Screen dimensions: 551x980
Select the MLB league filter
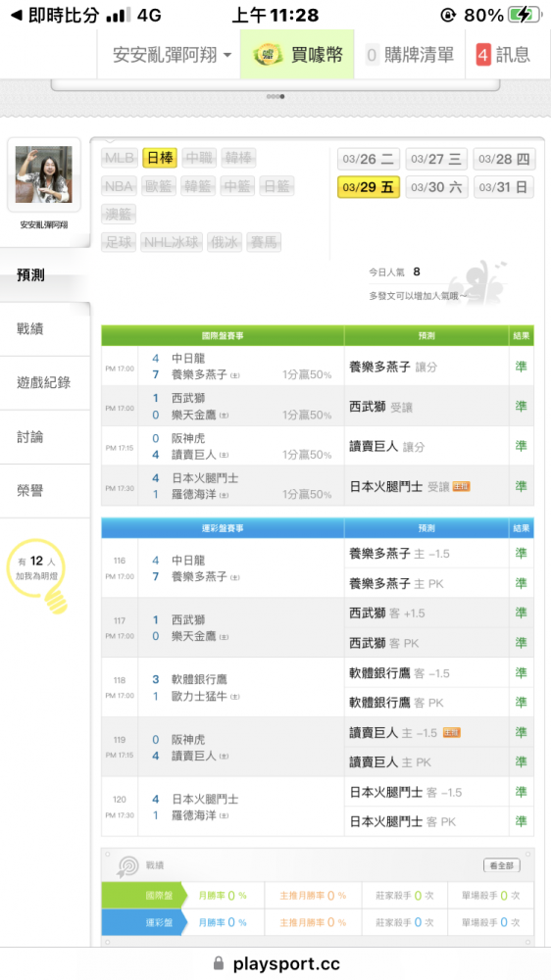tap(120, 158)
